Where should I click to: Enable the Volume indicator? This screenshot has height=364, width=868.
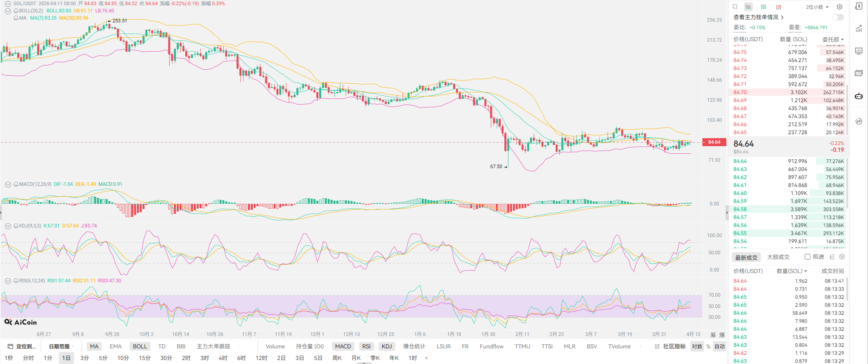275,346
